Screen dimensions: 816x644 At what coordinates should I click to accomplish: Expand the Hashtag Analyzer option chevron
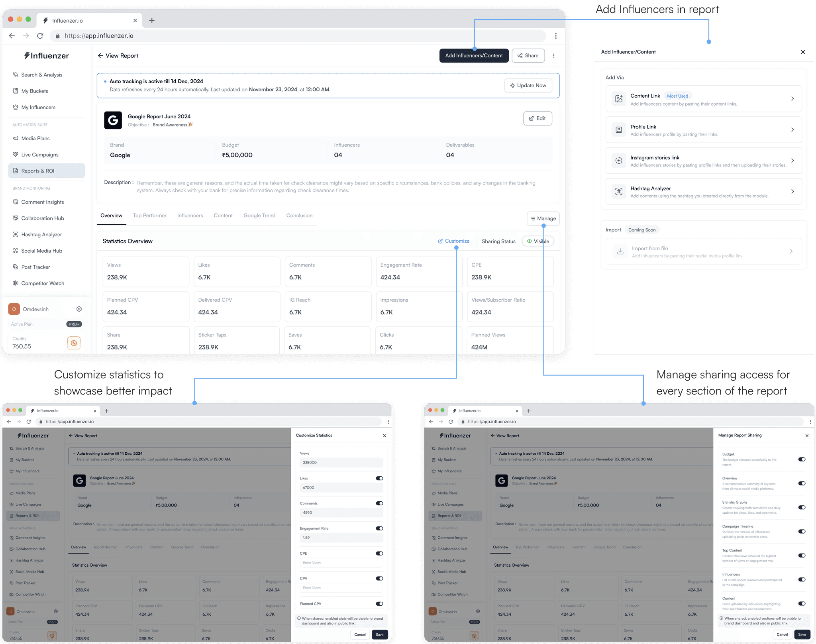click(x=792, y=192)
